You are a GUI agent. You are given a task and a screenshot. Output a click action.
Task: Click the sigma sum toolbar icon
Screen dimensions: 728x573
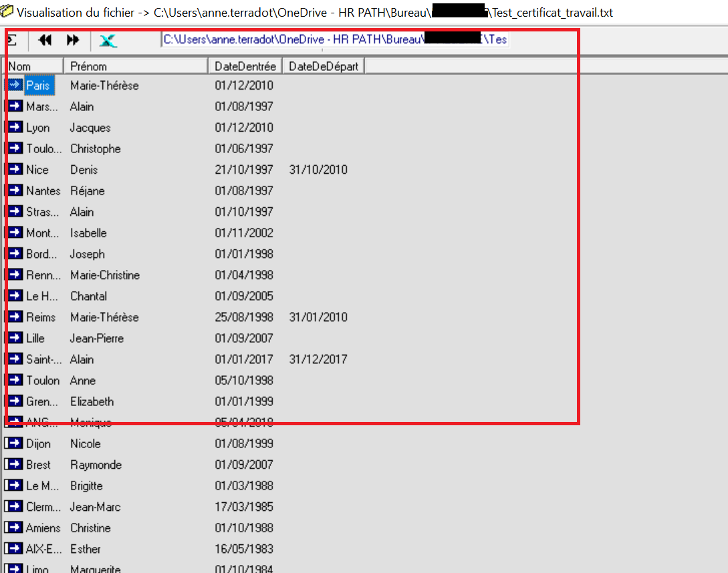click(11, 40)
